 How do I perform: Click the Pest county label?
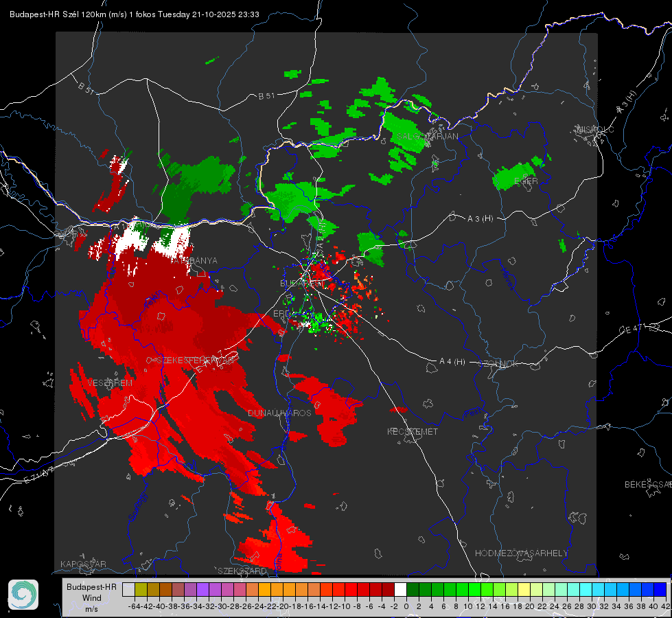(x=472, y=413)
